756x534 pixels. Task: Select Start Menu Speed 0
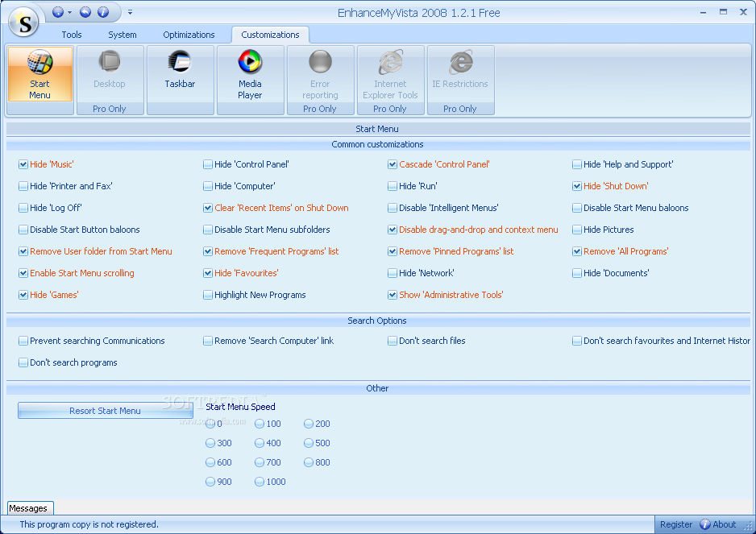point(210,424)
